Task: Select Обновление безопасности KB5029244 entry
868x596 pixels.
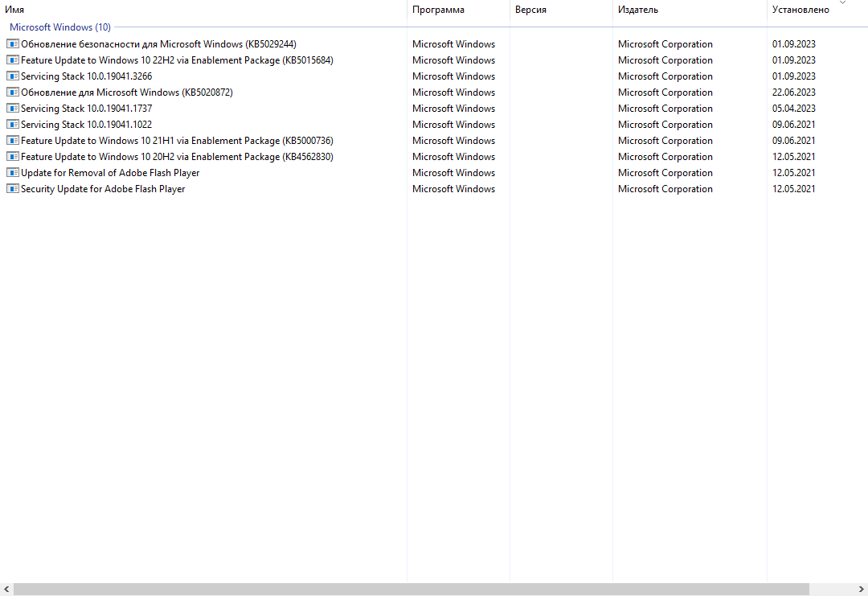Action: (158, 43)
